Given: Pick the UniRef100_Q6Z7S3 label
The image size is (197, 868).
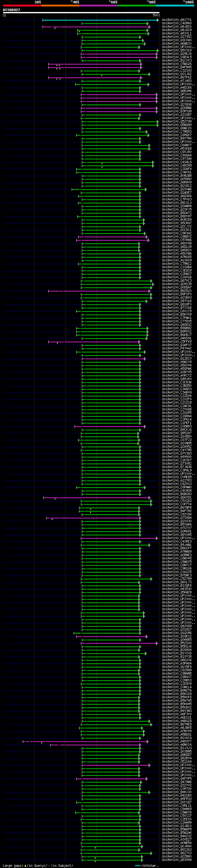Looking at the screenshot, I should pyautogui.click(x=176, y=853).
